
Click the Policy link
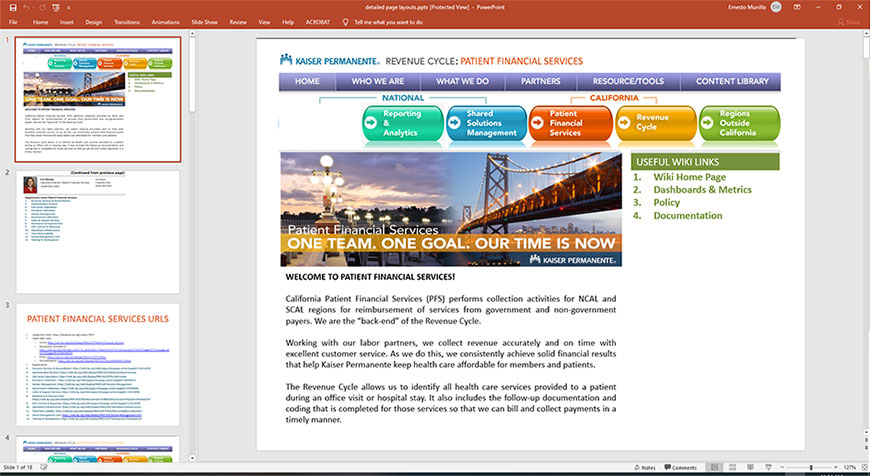pyautogui.click(x=666, y=202)
